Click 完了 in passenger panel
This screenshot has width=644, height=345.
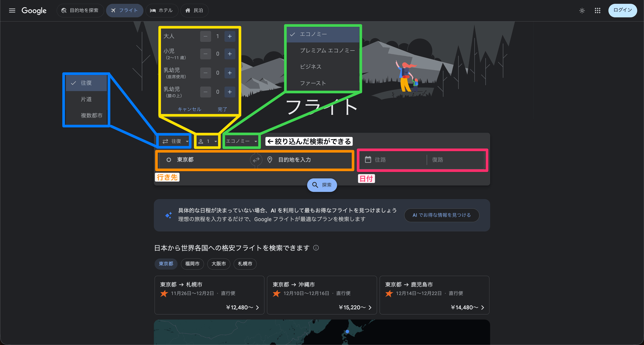click(x=222, y=109)
